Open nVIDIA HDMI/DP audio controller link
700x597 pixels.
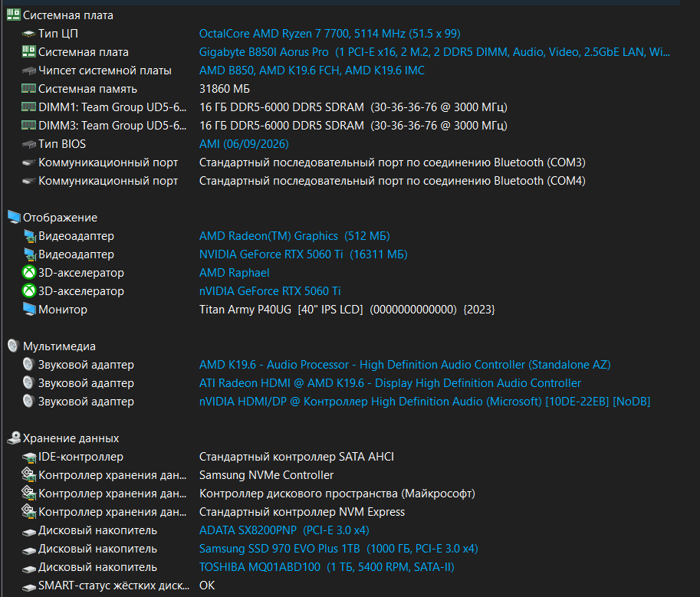pos(424,401)
